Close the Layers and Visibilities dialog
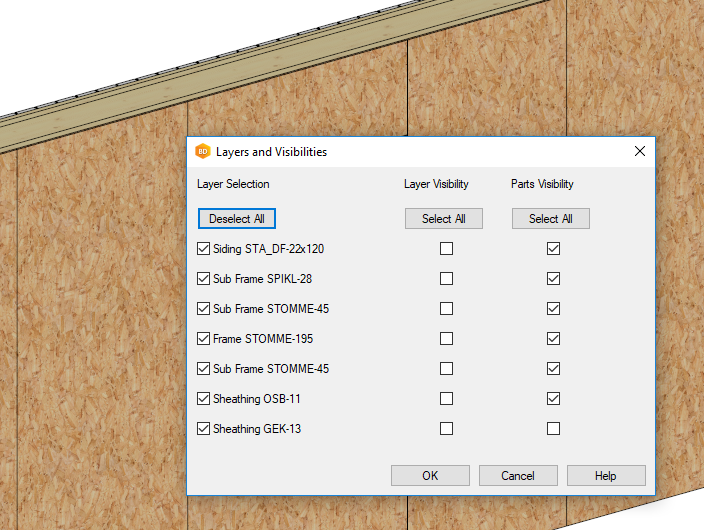Screen dimensions: 704x530 [x=640, y=152]
